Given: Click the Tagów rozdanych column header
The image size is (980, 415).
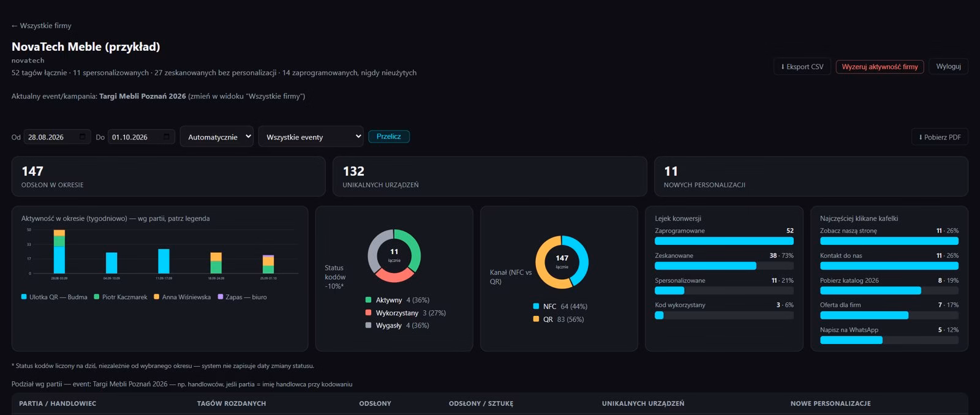Looking at the screenshot, I should pos(232,403).
